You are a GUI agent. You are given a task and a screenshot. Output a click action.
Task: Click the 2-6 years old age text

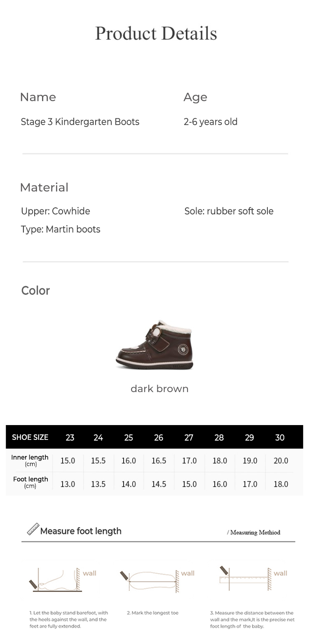[211, 122]
